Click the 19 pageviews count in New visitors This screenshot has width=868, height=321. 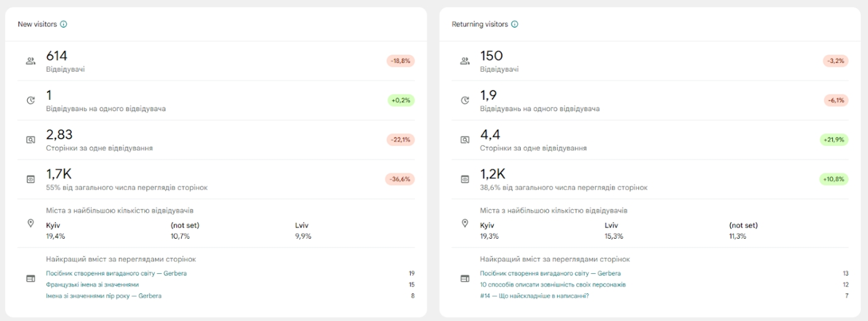(411, 273)
